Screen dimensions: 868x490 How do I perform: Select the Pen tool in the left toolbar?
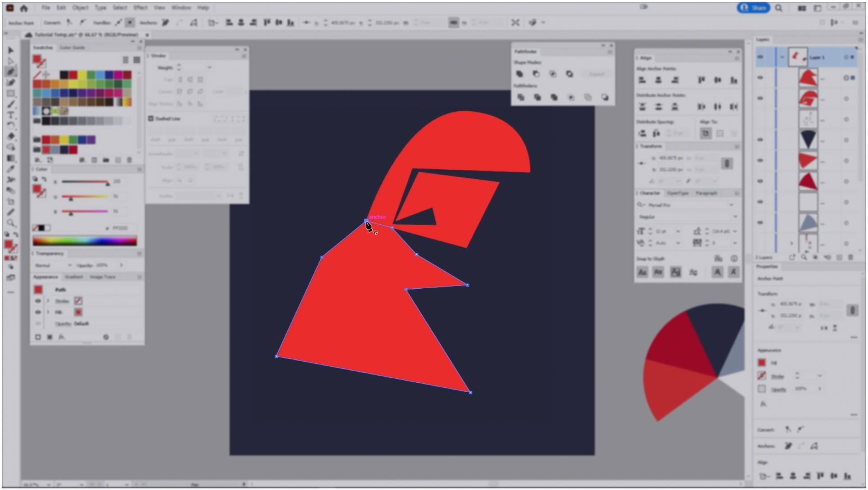pos(11,72)
